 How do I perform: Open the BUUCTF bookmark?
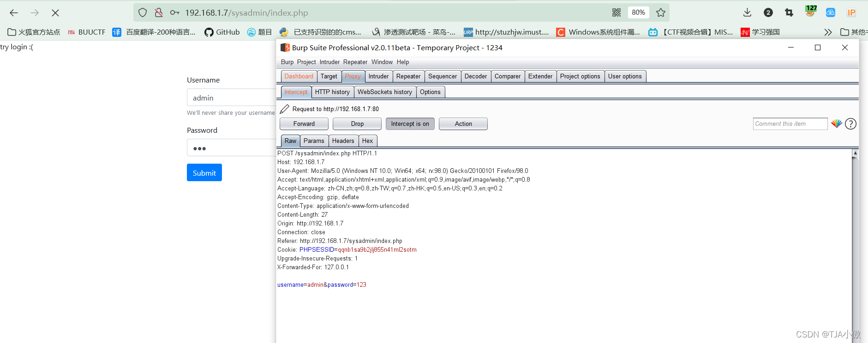pyautogui.click(x=86, y=32)
